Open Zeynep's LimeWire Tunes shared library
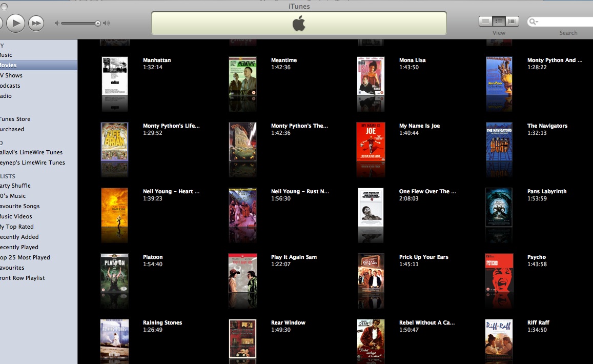The image size is (593, 364). pyautogui.click(x=38, y=163)
